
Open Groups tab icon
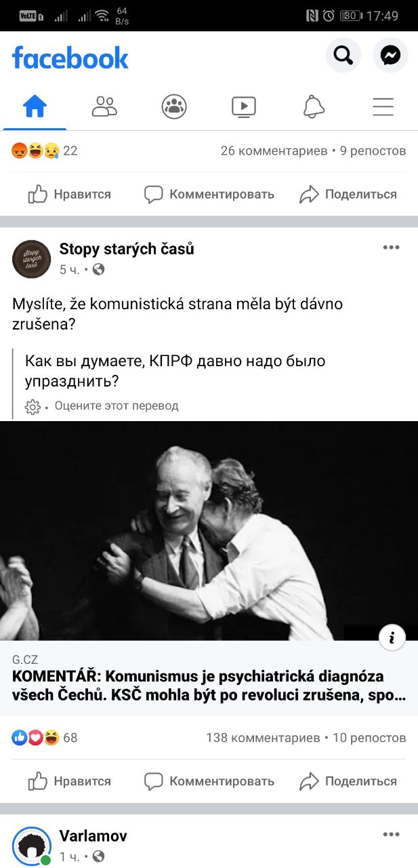click(x=174, y=106)
